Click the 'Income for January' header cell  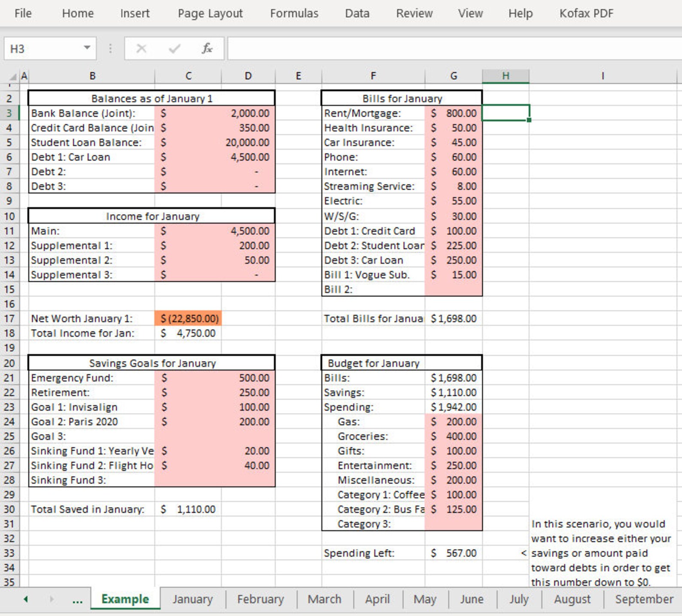tap(152, 216)
